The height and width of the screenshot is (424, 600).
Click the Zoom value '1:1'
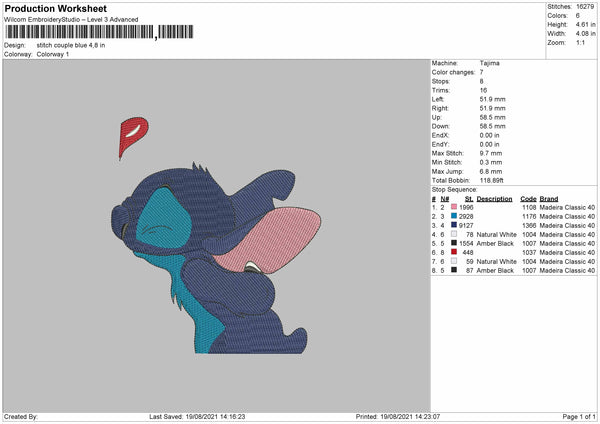pyautogui.click(x=580, y=42)
